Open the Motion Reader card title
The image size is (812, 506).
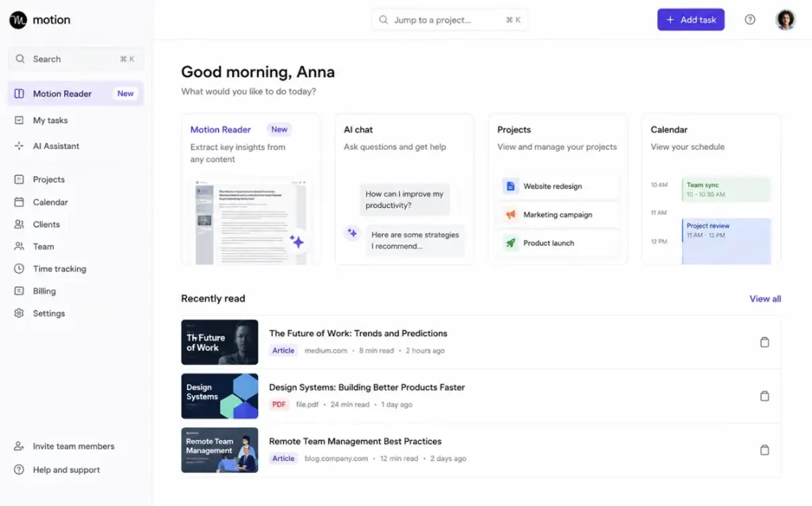click(220, 129)
